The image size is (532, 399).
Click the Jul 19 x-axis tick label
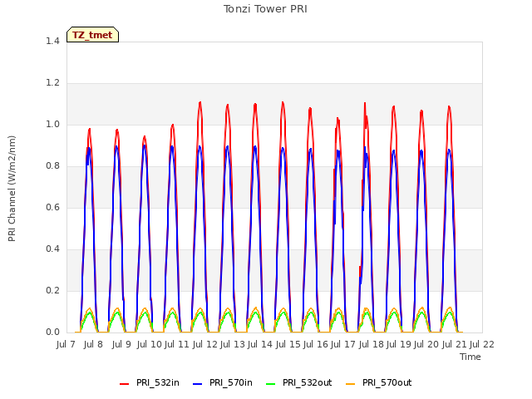click(399, 344)
